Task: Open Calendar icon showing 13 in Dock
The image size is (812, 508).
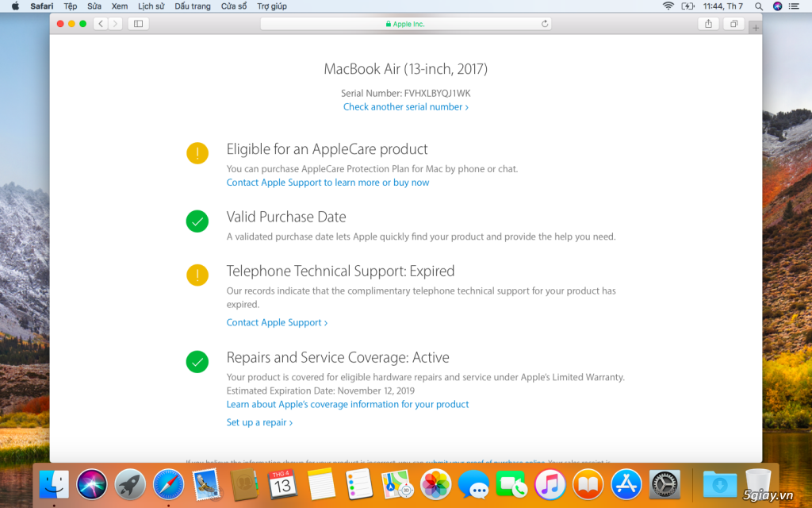Action: click(282, 485)
